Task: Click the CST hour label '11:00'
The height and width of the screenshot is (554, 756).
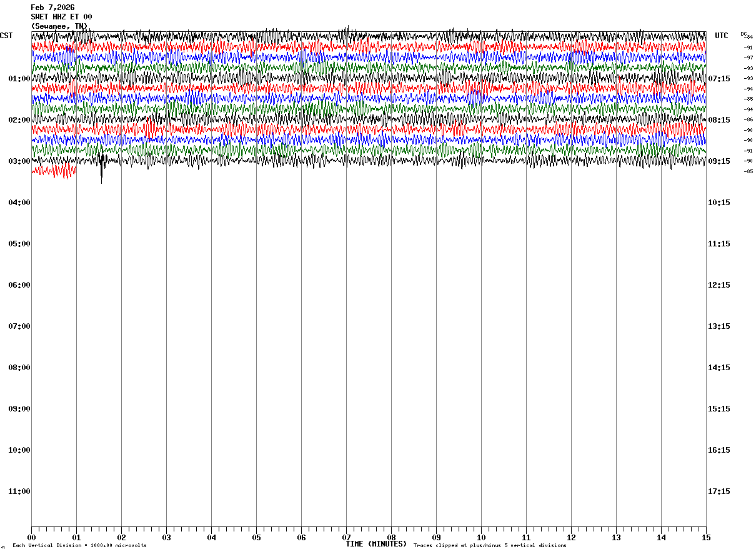Action: pyautogui.click(x=19, y=491)
